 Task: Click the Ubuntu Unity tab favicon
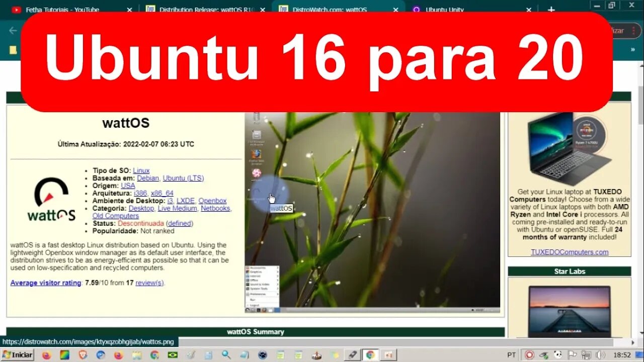[x=416, y=10]
